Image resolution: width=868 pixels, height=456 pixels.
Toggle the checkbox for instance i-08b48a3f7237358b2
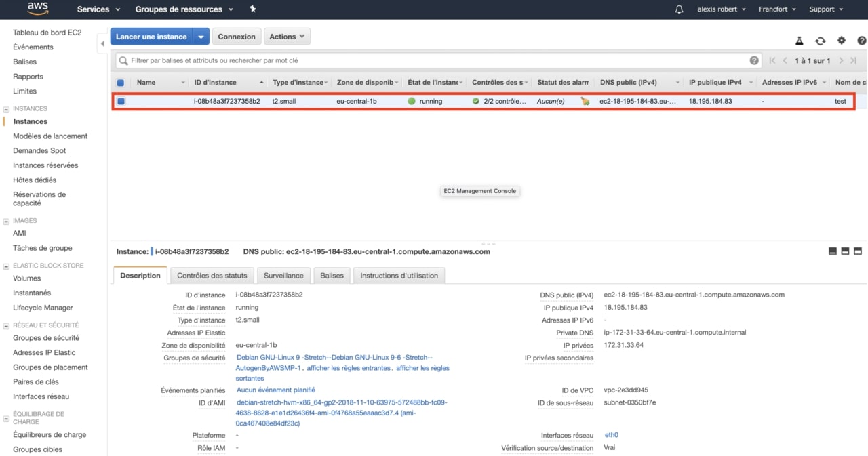pos(121,101)
